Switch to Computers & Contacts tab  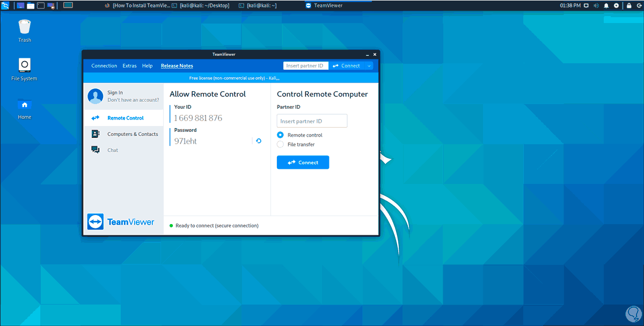click(123, 134)
